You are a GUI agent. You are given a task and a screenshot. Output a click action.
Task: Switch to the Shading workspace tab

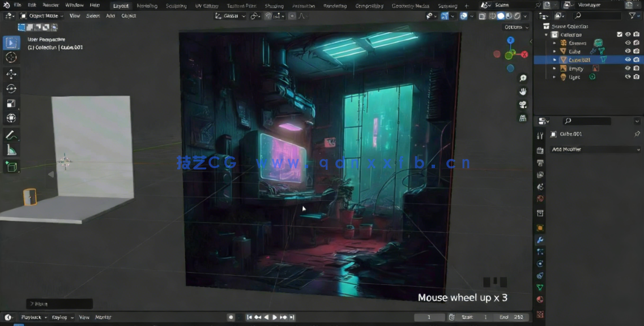(x=274, y=6)
